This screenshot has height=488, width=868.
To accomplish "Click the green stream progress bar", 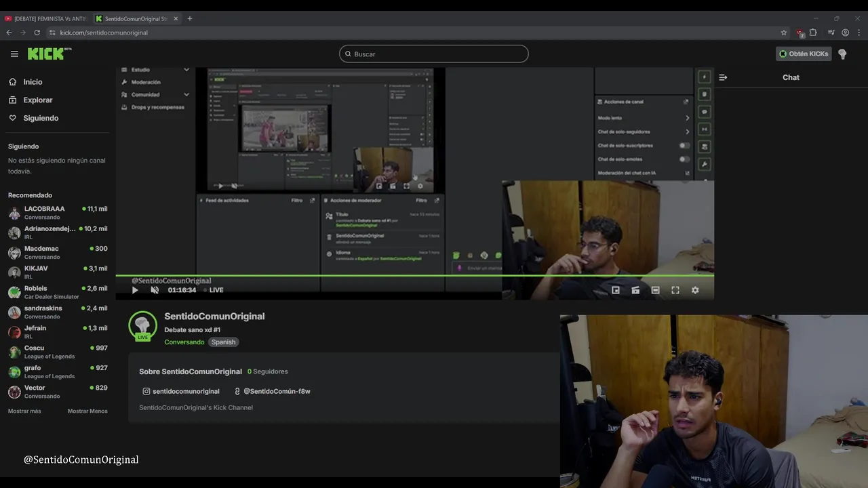I will tap(414, 275).
